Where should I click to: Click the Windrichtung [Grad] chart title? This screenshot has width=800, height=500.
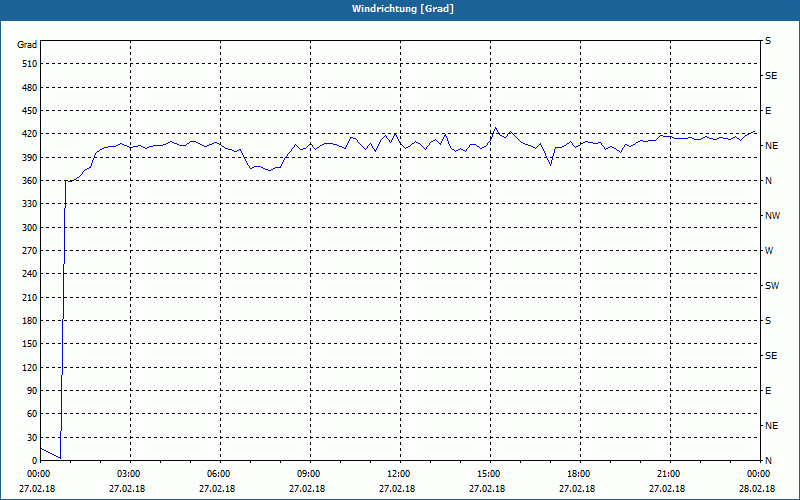403,9
